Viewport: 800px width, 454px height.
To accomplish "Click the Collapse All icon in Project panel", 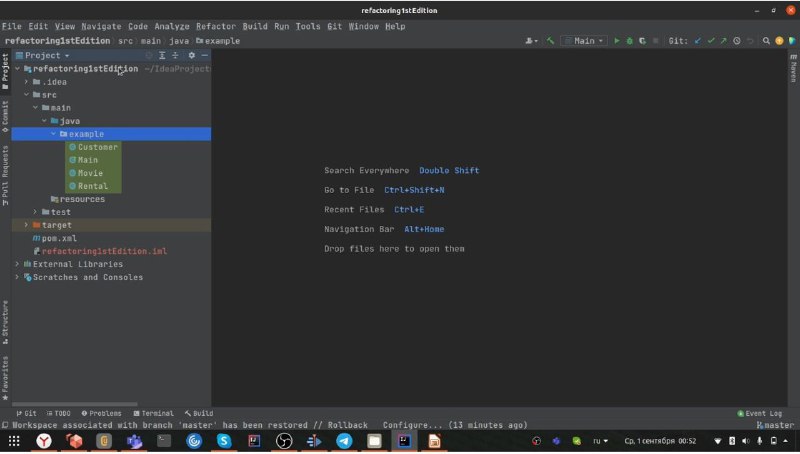I will click(175, 55).
